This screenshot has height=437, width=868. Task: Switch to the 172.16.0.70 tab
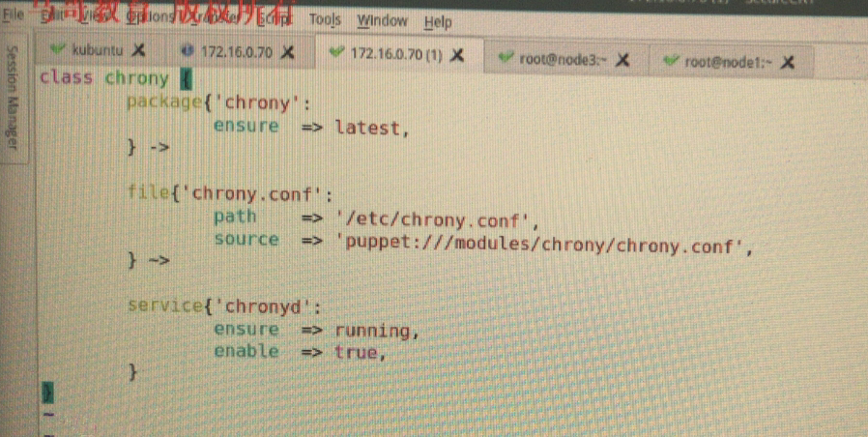pyautogui.click(x=237, y=52)
